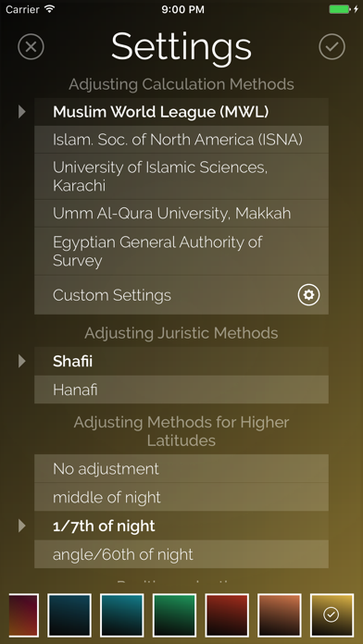This screenshot has height=644, width=363.
Task: Choose No adjustment for higher latitudes
Action: (181, 468)
